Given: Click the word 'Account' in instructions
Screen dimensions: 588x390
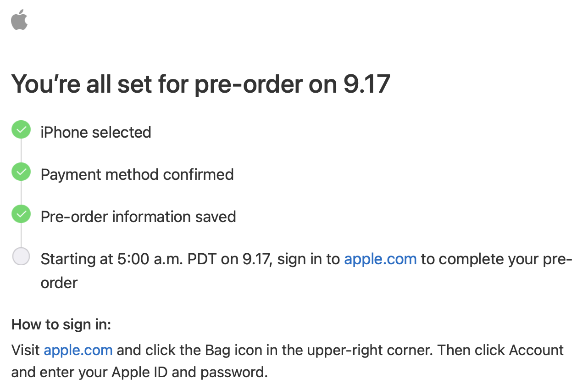Looking at the screenshot, I should tap(536, 351).
